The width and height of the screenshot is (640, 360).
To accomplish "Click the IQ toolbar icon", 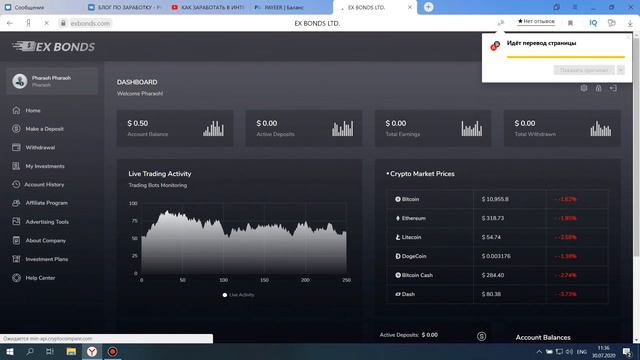I will (593, 23).
